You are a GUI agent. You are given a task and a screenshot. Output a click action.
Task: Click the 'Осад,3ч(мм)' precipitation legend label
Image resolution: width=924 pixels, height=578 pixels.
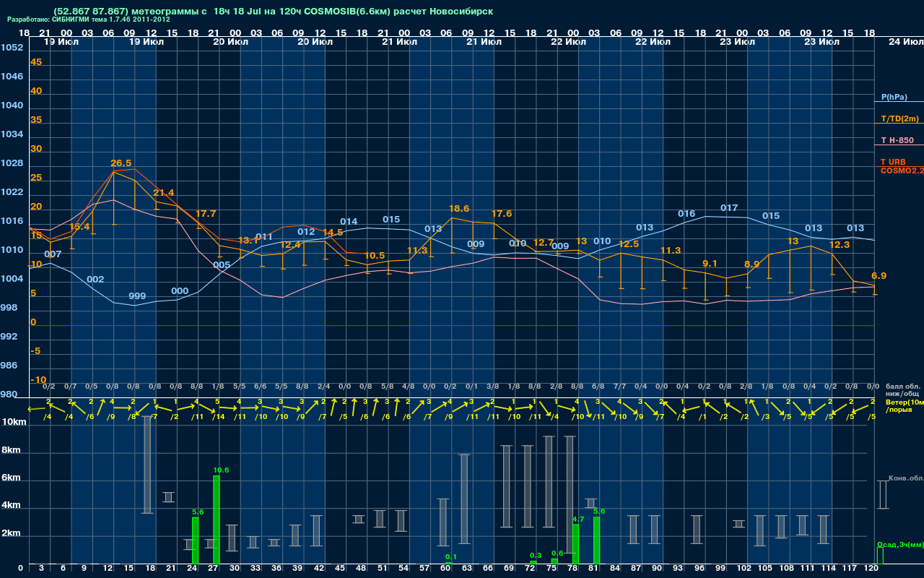(900, 545)
